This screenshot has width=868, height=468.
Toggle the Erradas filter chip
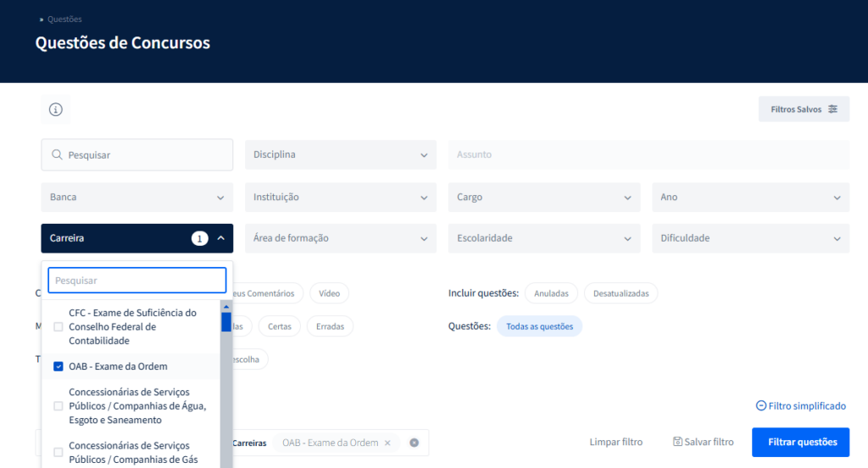330,326
